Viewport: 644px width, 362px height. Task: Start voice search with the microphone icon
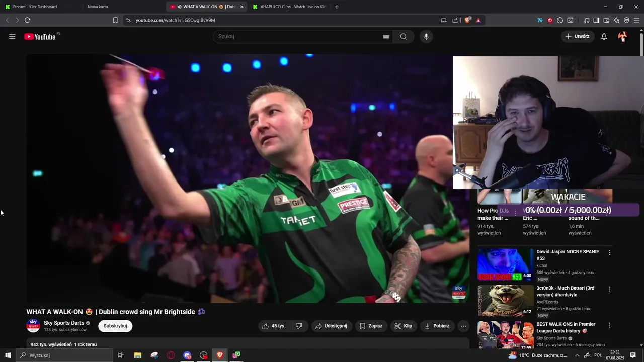[x=426, y=36]
